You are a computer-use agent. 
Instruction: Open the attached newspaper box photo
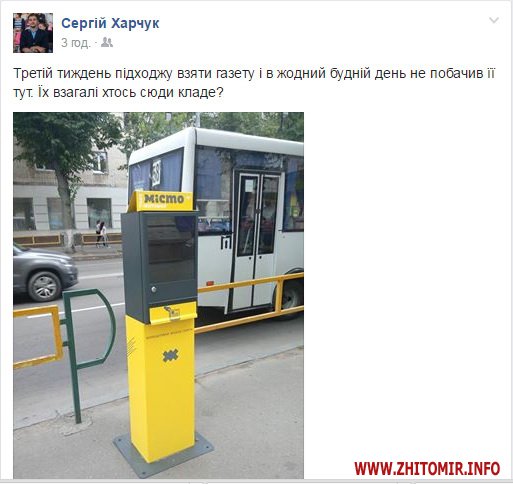pos(158,295)
